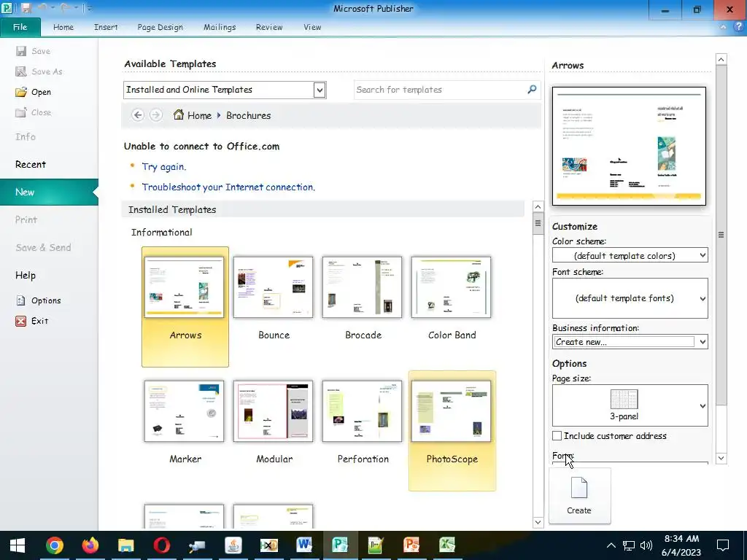
Task: Open the notification center icon
Action: 723,545
